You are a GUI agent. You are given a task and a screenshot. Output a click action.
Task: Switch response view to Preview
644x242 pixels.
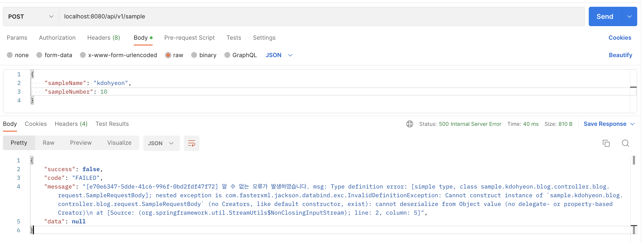[81, 143]
